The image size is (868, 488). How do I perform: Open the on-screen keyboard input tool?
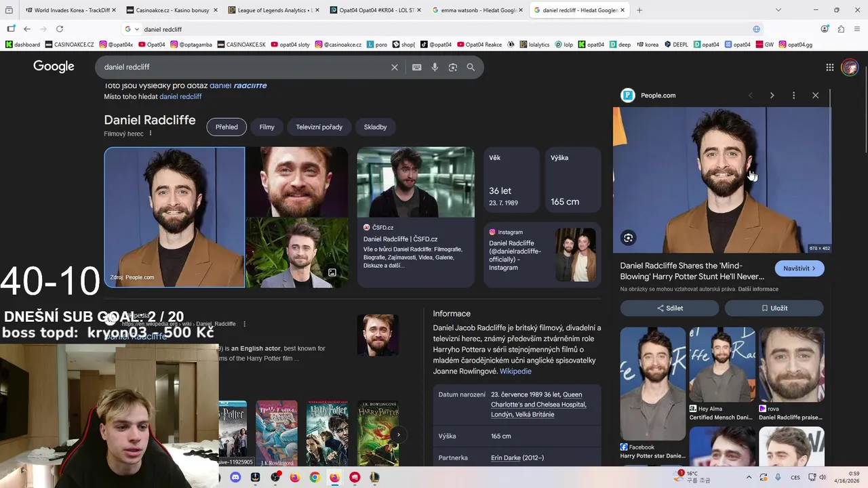point(416,67)
